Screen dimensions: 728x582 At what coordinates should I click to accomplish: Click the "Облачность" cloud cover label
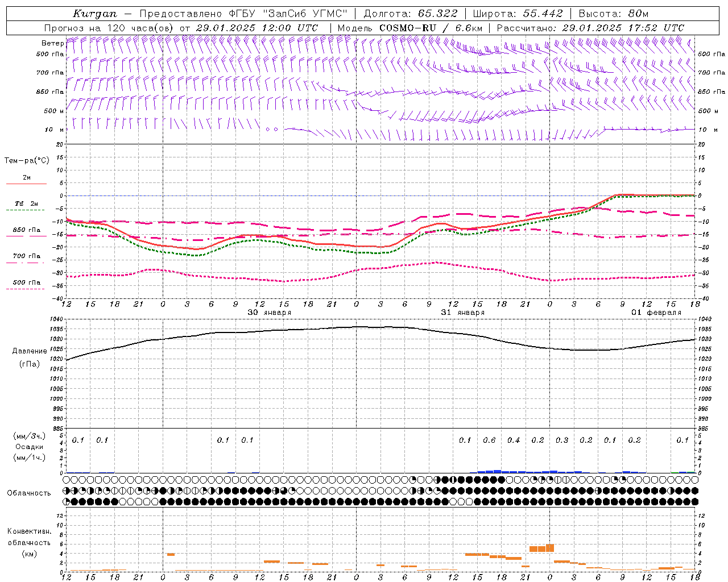tap(29, 493)
